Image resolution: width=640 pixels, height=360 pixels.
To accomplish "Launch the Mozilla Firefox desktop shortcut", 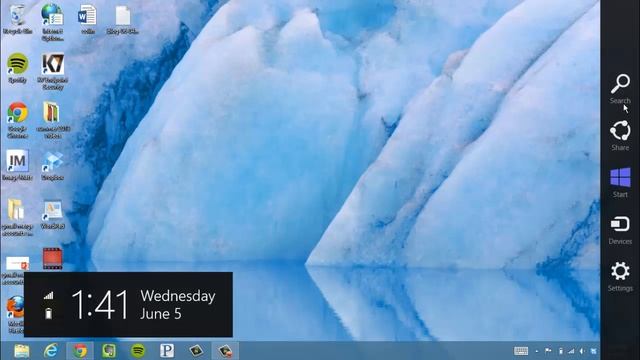I will pyautogui.click(x=16, y=315).
